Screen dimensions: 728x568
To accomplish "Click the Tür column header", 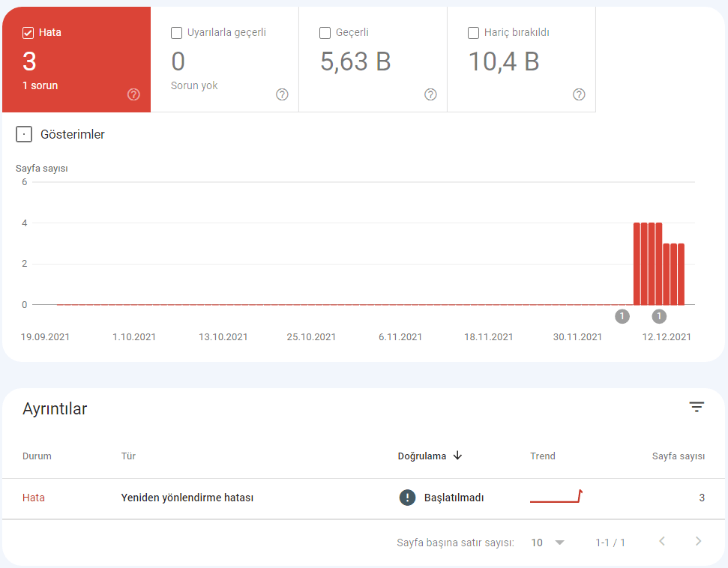I will [128, 456].
